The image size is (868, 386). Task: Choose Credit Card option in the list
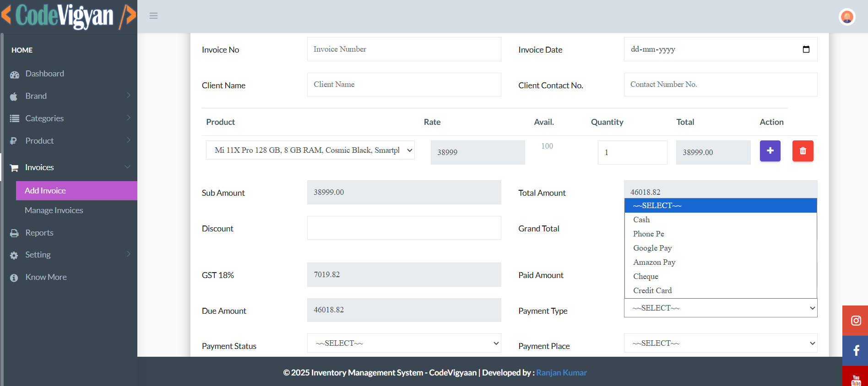pyautogui.click(x=652, y=290)
